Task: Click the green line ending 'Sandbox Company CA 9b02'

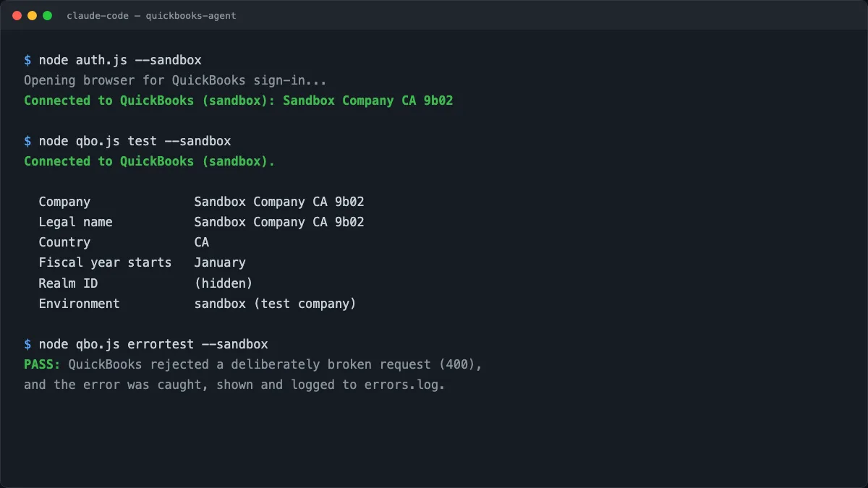Action: pyautogui.click(x=239, y=100)
